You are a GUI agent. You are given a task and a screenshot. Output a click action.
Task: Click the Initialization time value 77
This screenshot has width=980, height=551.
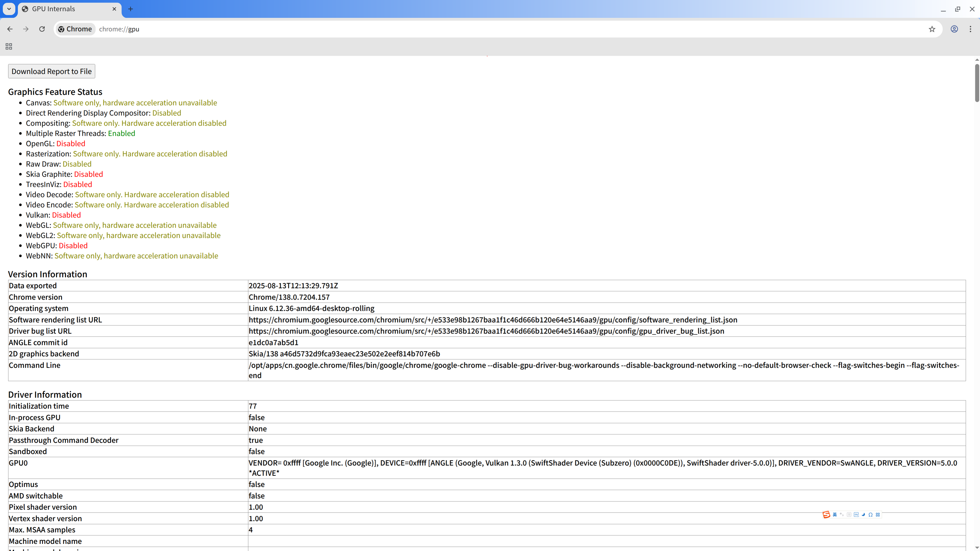coord(253,406)
